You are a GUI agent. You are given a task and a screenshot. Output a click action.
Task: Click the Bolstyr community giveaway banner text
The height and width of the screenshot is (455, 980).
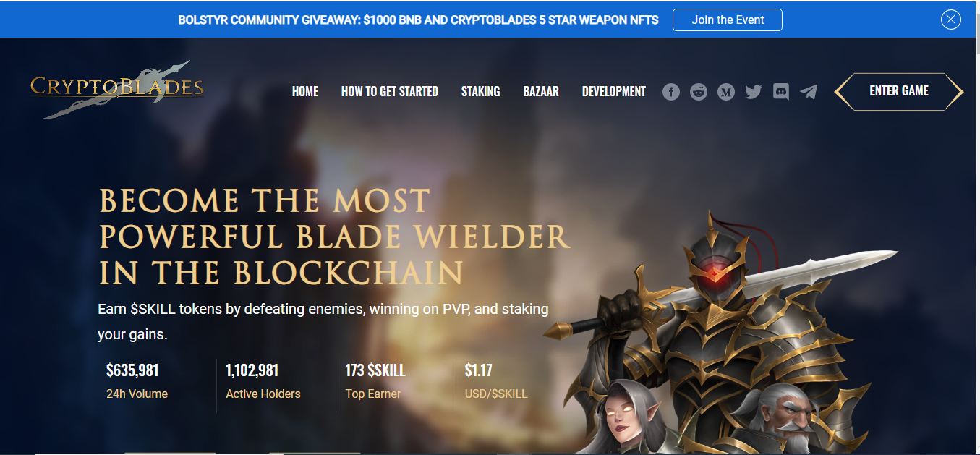click(418, 20)
